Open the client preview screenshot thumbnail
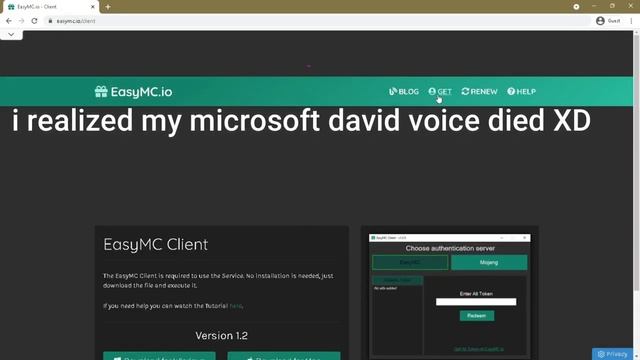 coord(449,296)
